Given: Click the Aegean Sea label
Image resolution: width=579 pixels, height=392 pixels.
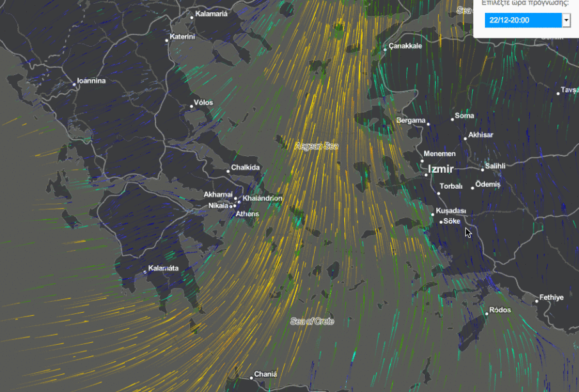Looking at the screenshot, I should [316, 146].
